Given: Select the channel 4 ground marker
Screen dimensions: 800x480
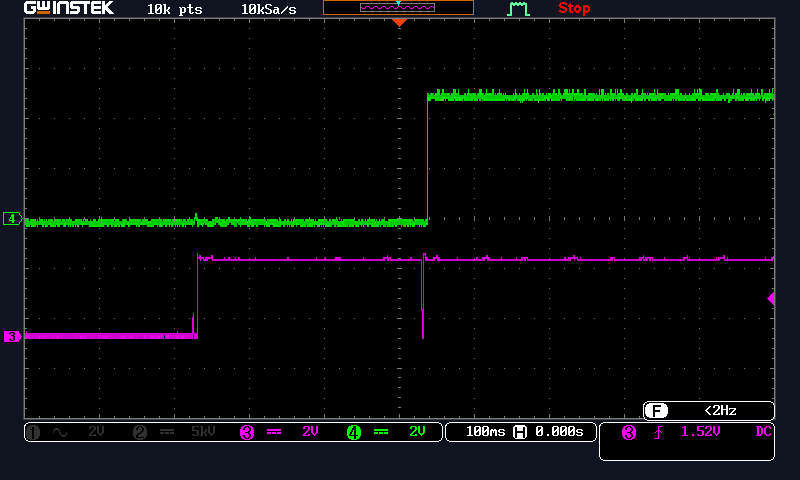Looking at the screenshot, I should coord(12,219).
